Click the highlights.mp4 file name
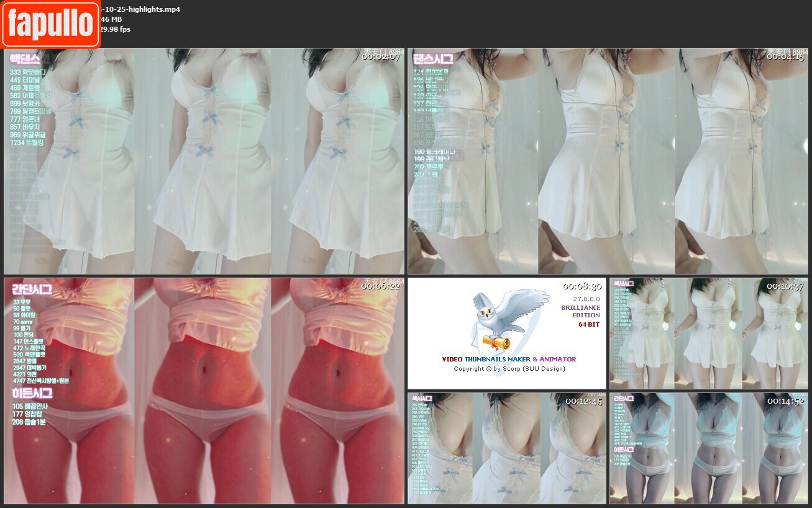The width and height of the screenshot is (812, 508). 140,9
